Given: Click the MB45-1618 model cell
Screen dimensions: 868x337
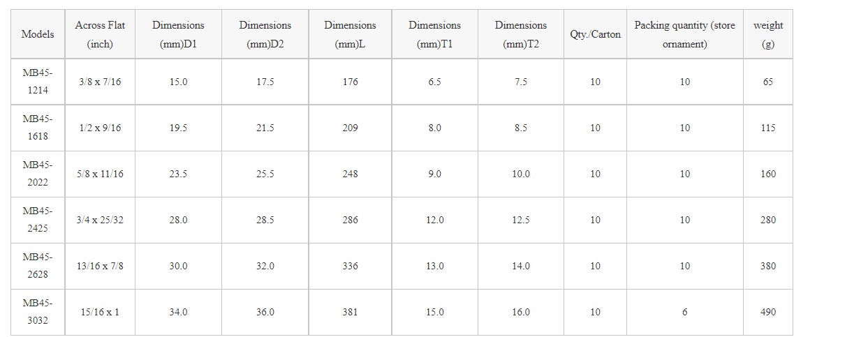Looking at the screenshot, I should [38, 128].
